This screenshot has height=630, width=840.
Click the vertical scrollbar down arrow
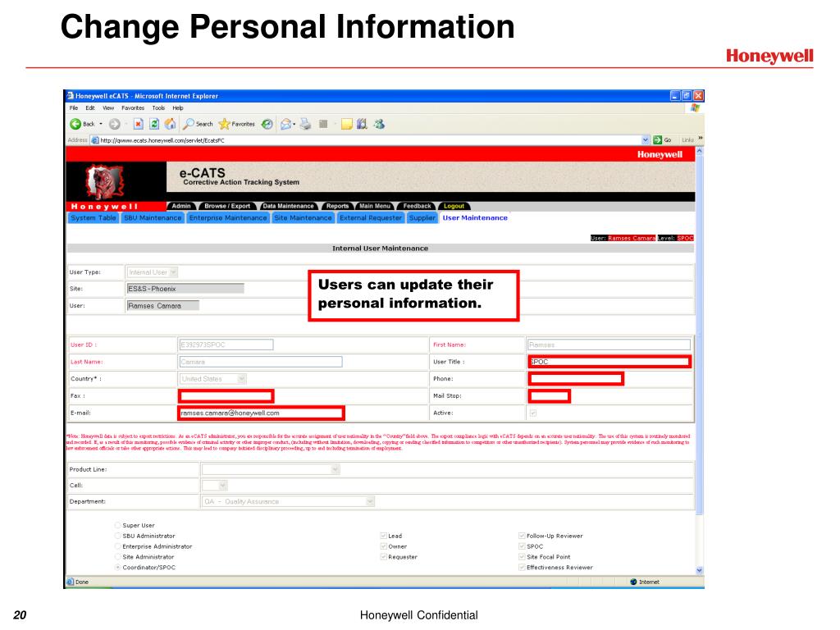pos(699,571)
